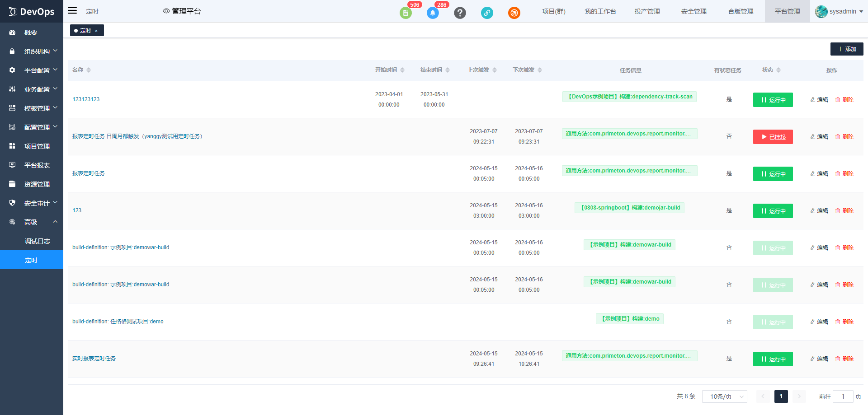Select 调试日志 in the sidebar

point(38,241)
